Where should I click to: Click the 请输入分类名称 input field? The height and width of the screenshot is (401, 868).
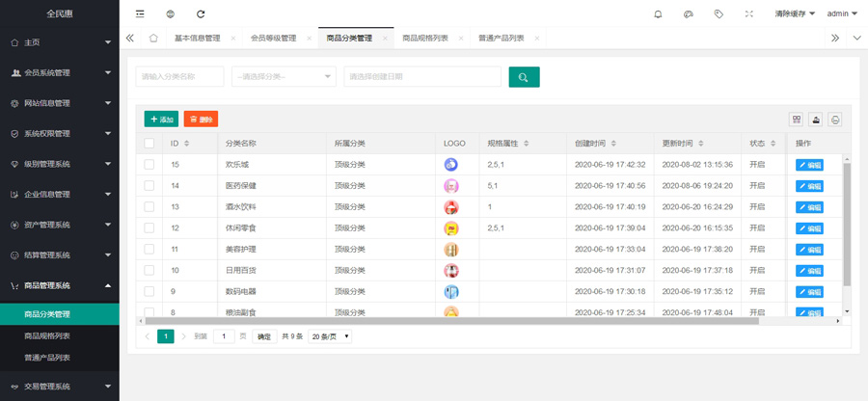tap(180, 77)
